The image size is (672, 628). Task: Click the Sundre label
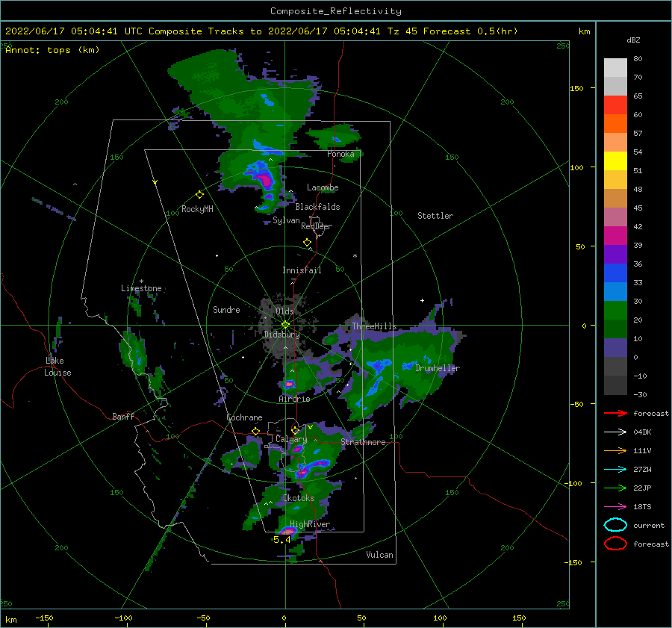226,309
